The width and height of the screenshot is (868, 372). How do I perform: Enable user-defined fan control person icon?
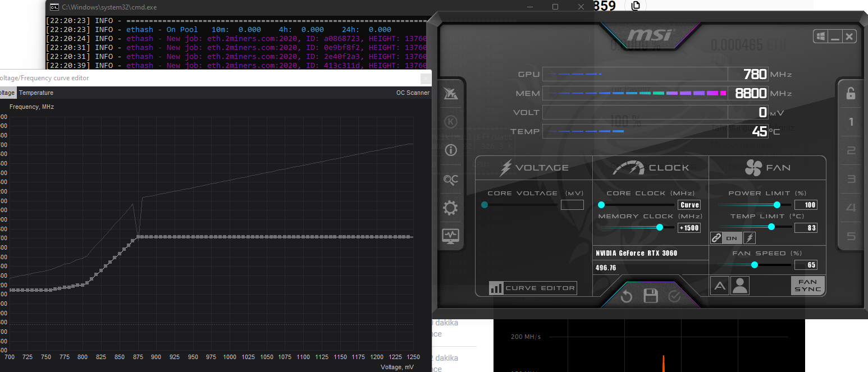click(741, 286)
